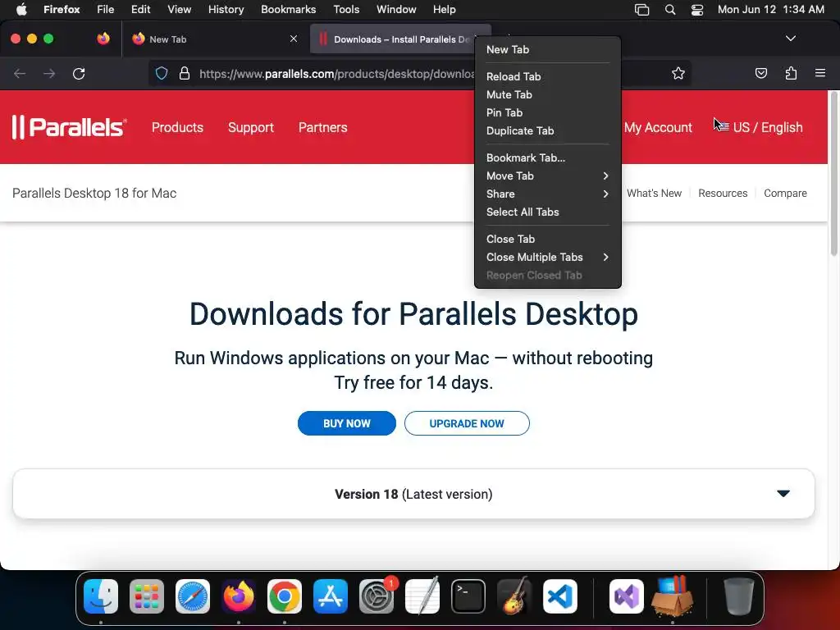Launch Visual Studio Code from the Dock
The height and width of the screenshot is (630, 840).
click(x=560, y=596)
